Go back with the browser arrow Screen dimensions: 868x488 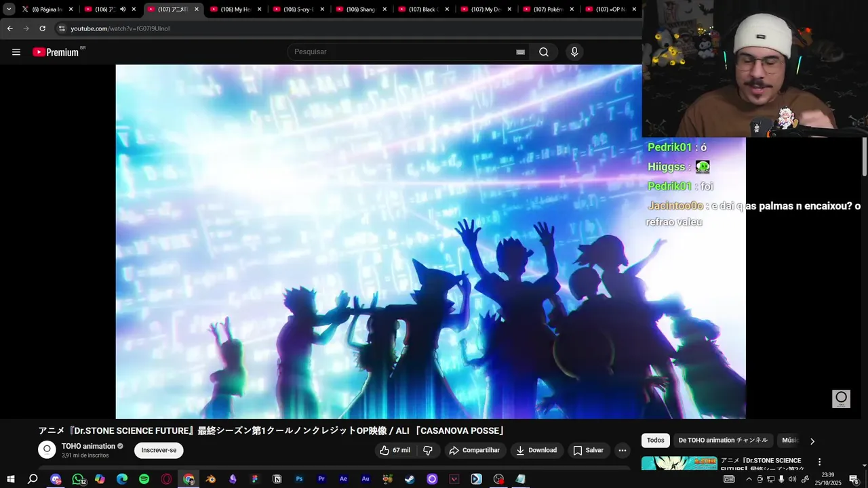[10, 28]
